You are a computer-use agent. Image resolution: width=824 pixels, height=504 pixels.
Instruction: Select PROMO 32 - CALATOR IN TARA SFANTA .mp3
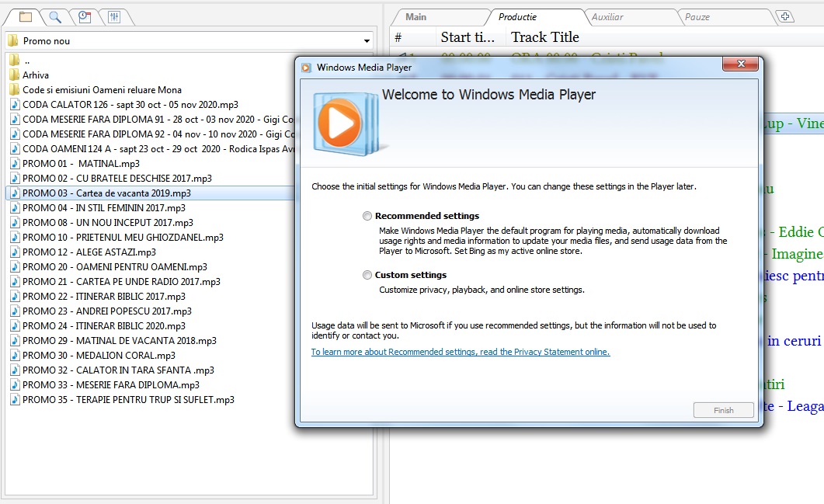coord(118,370)
